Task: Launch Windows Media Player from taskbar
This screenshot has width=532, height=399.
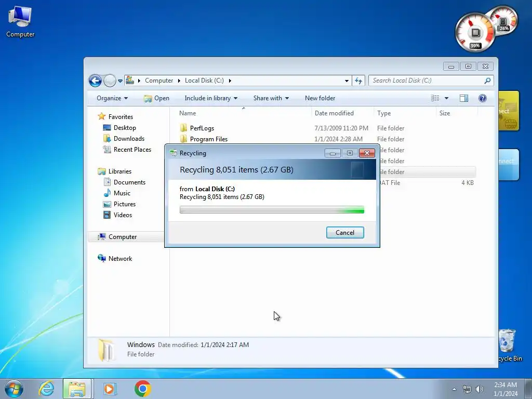Action: click(110, 389)
